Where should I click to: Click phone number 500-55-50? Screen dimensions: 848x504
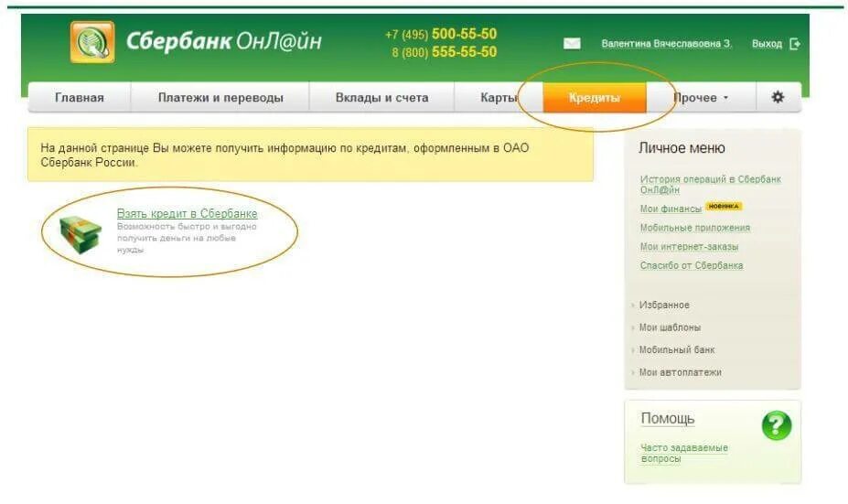pos(464,34)
